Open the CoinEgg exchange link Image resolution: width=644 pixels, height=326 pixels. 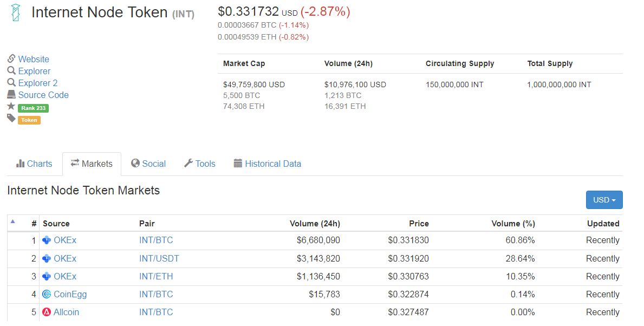point(70,295)
